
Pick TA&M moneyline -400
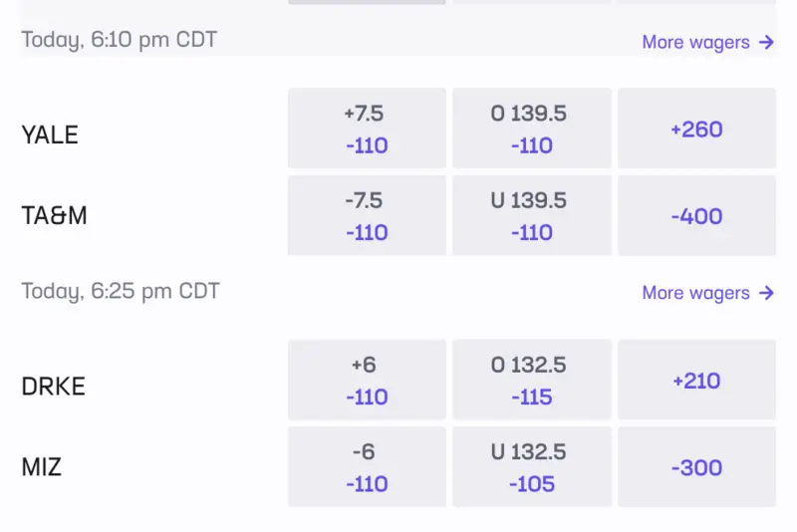click(696, 216)
